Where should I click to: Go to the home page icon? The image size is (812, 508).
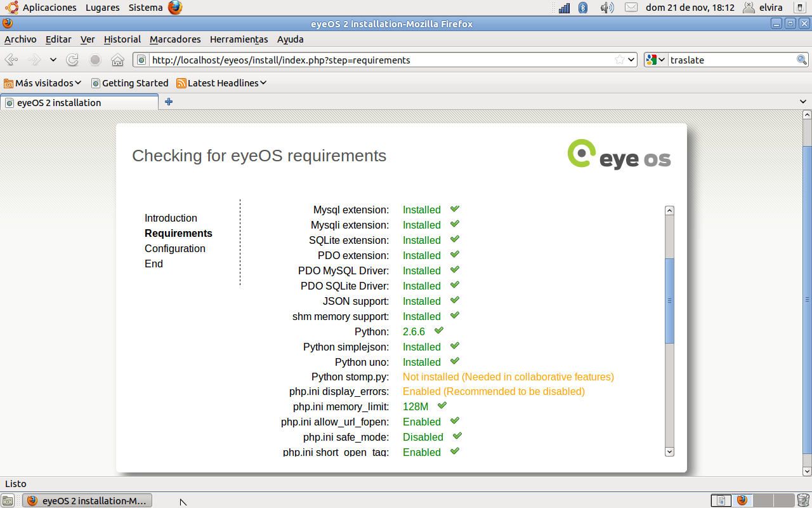point(117,60)
